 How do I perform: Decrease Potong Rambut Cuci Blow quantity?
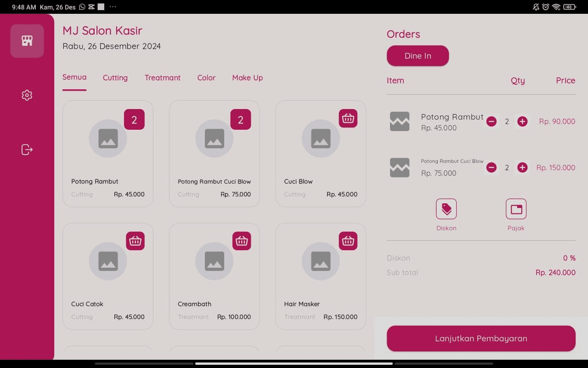click(x=492, y=167)
